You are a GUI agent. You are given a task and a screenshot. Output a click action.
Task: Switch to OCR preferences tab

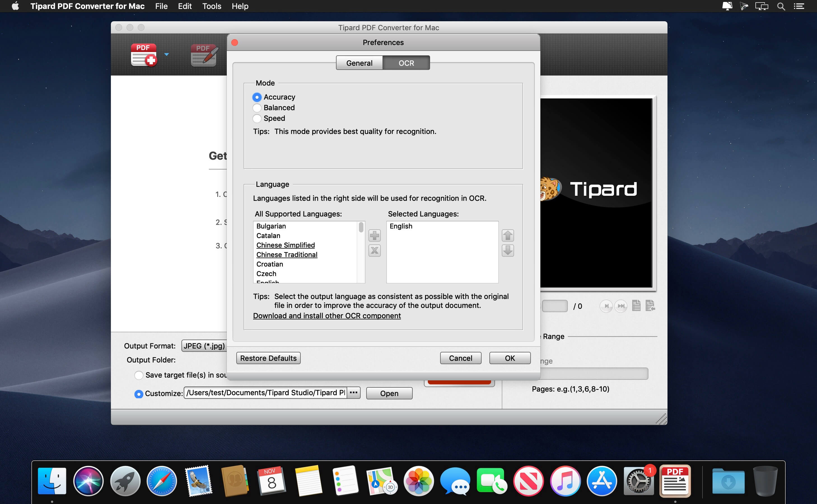click(406, 63)
